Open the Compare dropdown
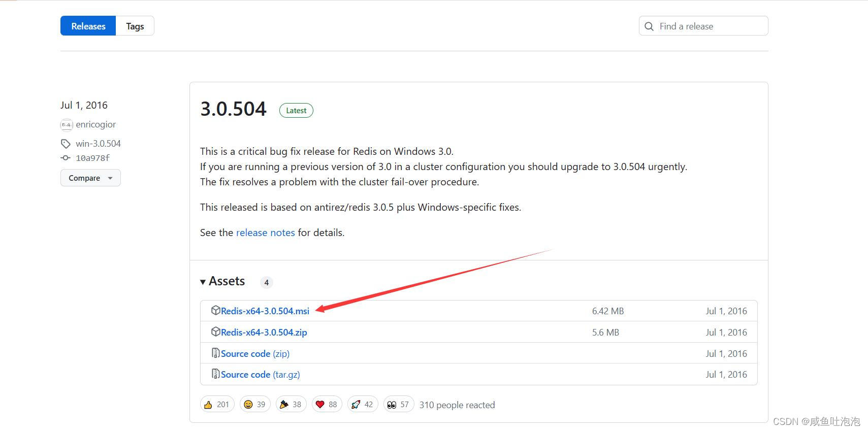This screenshot has height=431, width=868. click(90, 178)
